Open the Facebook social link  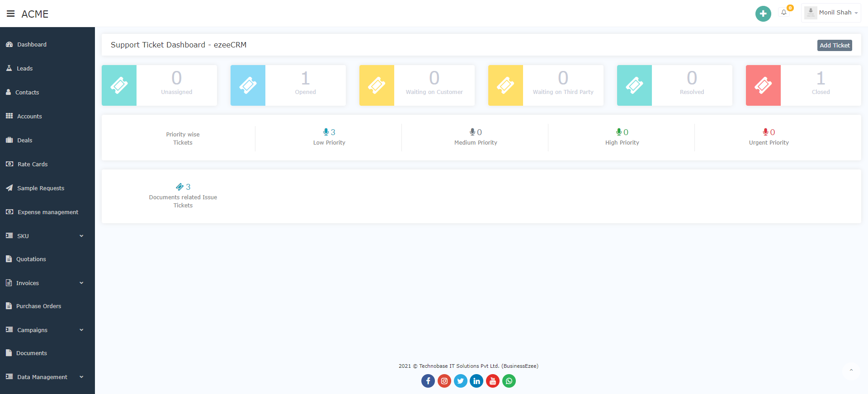point(428,381)
